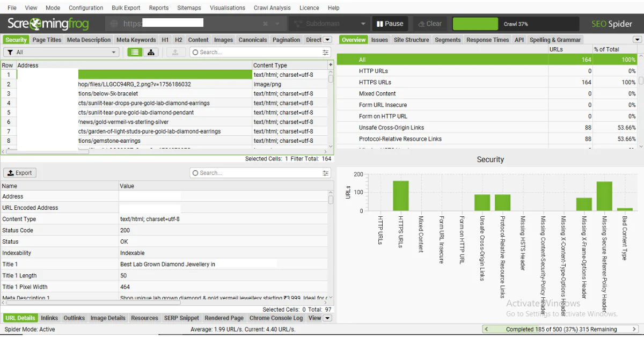
Task: Open Response Times tab
Action: tap(488, 40)
